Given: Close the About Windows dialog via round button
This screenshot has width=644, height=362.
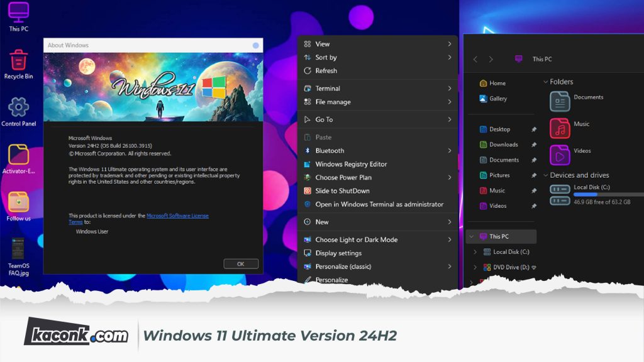Looking at the screenshot, I should [255, 45].
